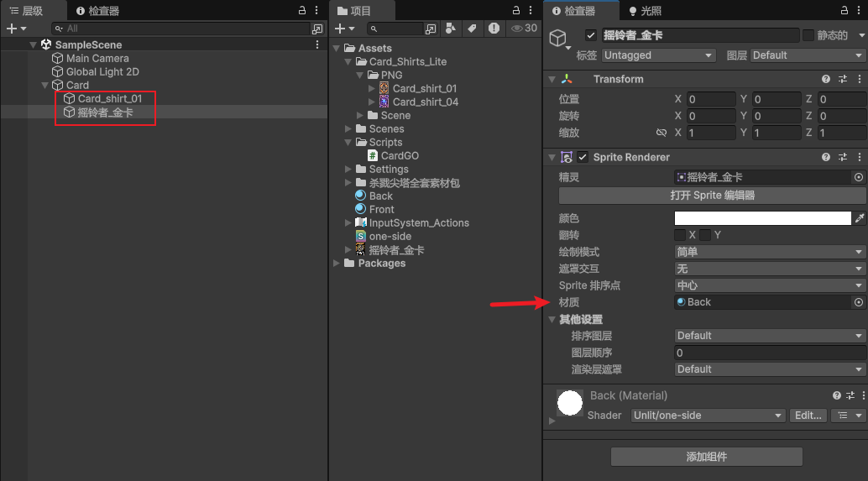Click the Hierarchy search-by-type icon
Viewport: 868px width, 481px height.
tap(317, 29)
